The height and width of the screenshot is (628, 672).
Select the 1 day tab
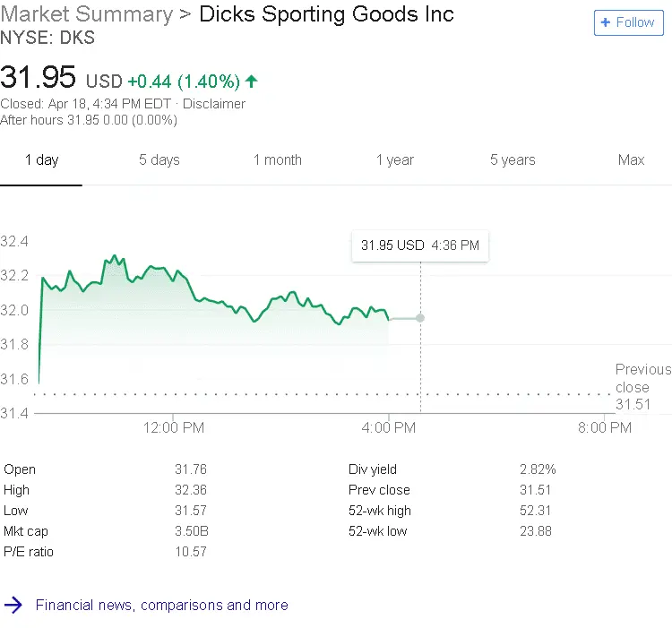pos(41,160)
